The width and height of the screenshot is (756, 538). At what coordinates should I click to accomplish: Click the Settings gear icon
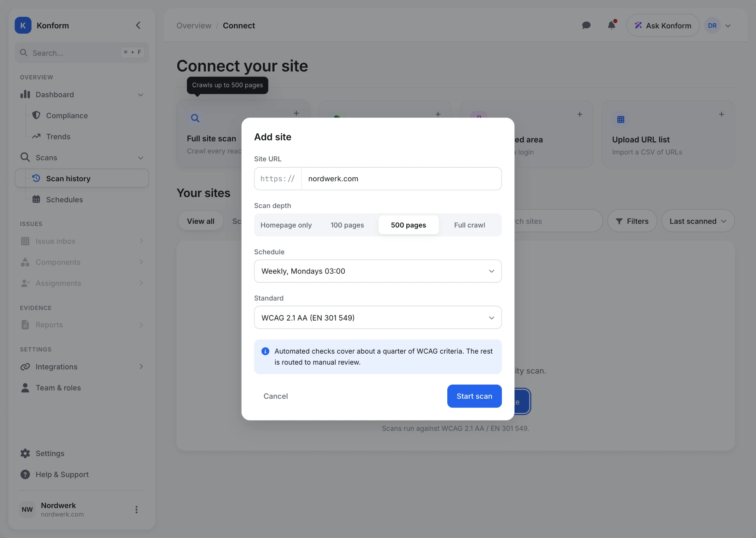tap(25, 454)
